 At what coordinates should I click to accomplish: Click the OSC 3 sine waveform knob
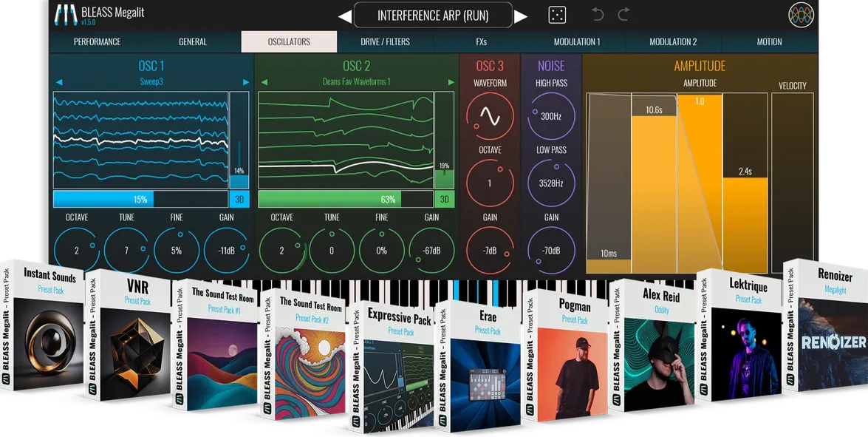click(x=490, y=116)
